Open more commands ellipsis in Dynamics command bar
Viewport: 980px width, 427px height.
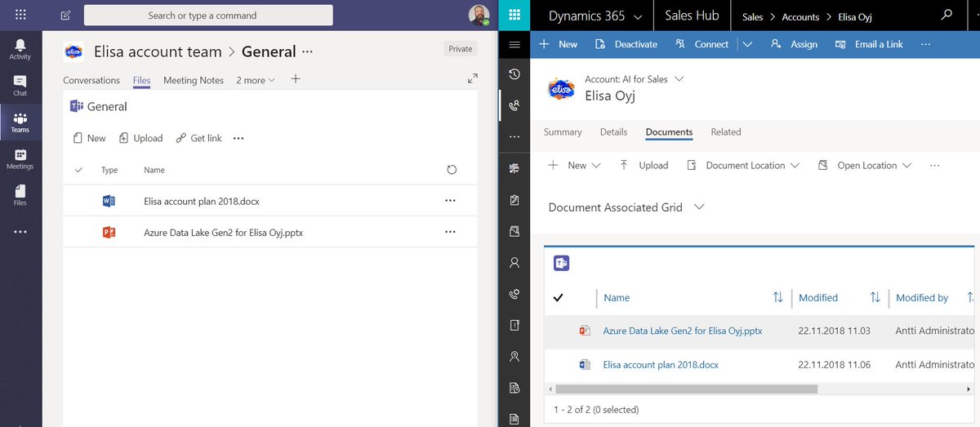tap(924, 44)
